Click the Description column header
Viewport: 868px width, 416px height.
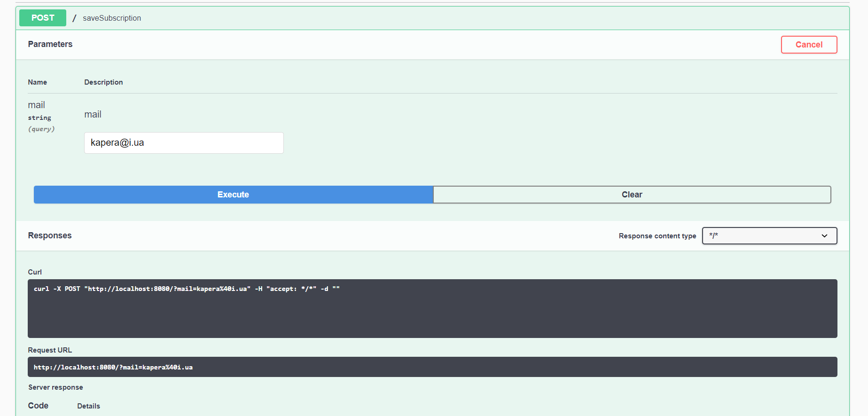pyautogui.click(x=103, y=82)
